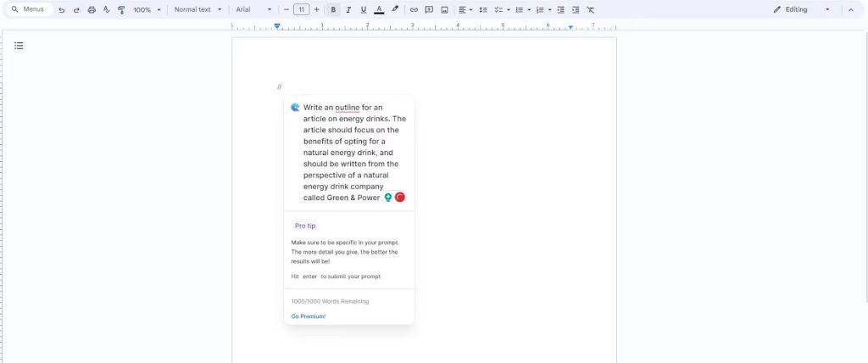868x363 pixels.
Task: Open the highlight color picker
Action: tap(395, 10)
